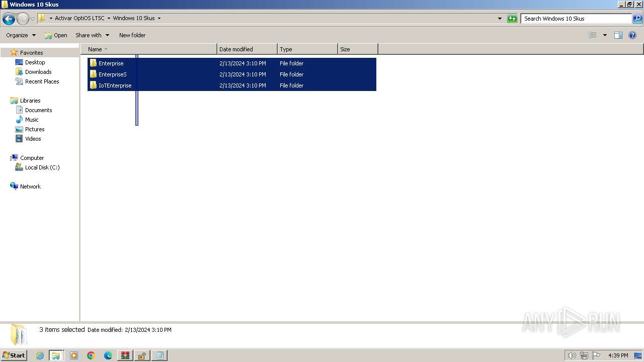Image resolution: width=644 pixels, height=362 pixels.
Task: Open Favorites in the navigation pane
Action: point(31,53)
